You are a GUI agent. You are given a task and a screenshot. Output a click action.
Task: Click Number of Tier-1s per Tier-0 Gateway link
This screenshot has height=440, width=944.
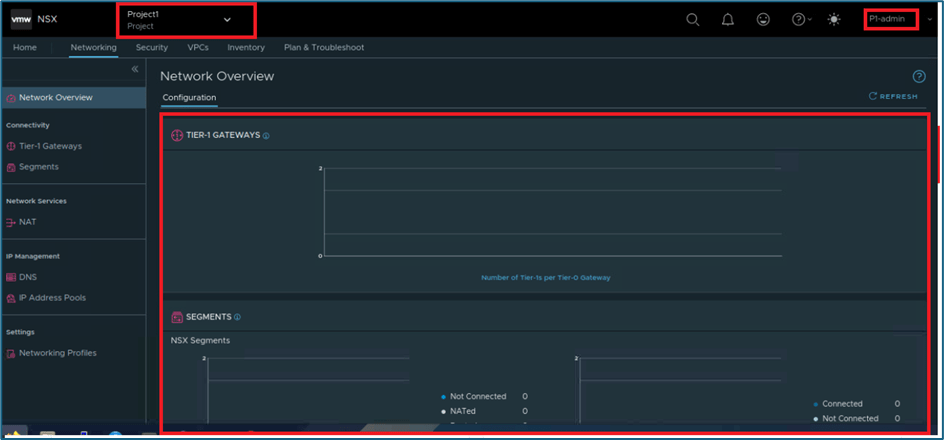545,277
